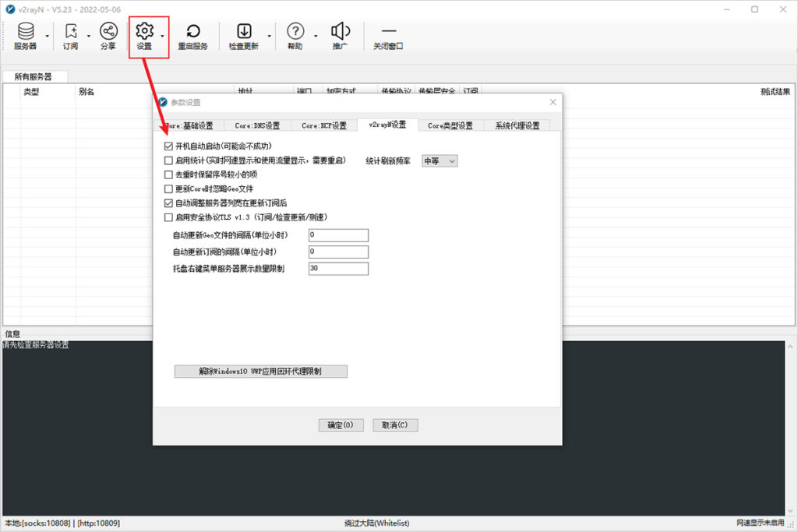Click the 关闭窗口 (Close Window) speaker icon
The height and width of the screenshot is (532, 798).
click(x=387, y=35)
